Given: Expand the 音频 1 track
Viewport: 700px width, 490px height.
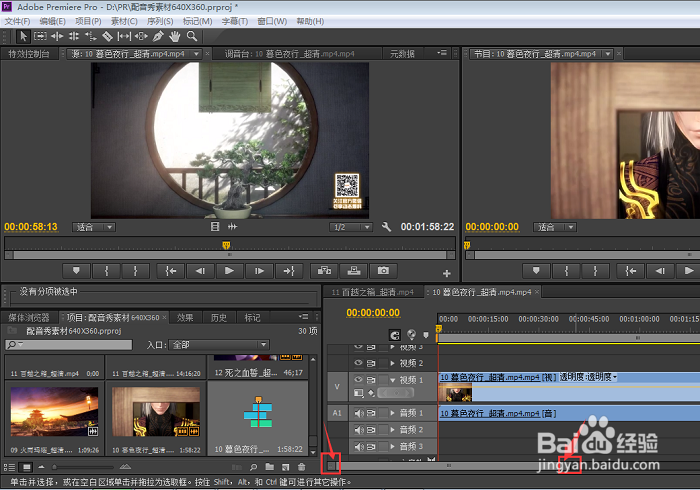Looking at the screenshot, I should [x=393, y=413].
